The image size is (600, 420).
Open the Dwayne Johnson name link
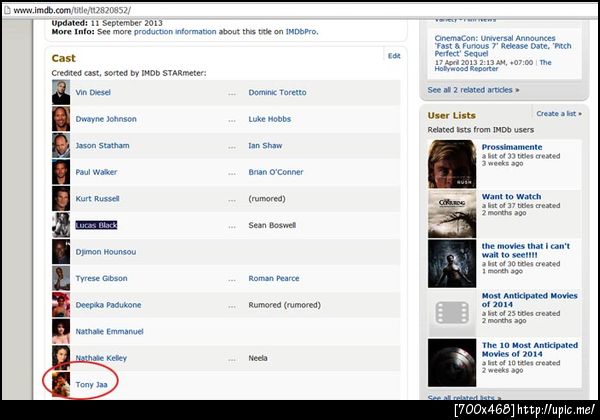tap(106, 119)
